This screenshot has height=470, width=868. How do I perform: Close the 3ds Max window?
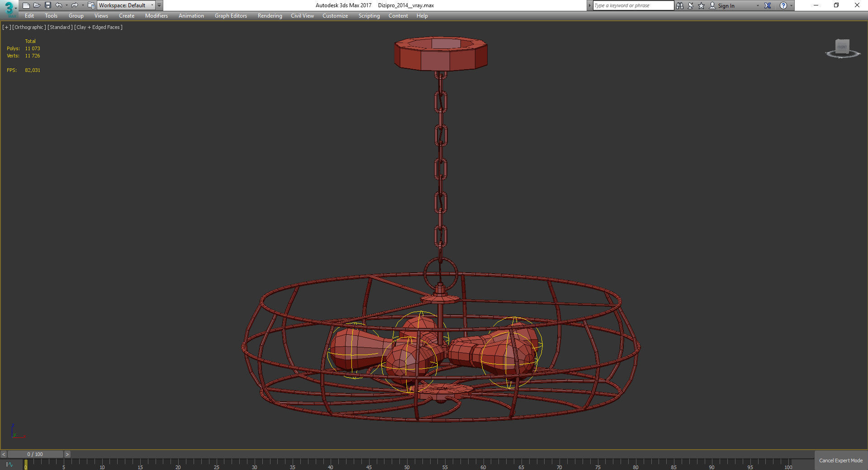857,5
